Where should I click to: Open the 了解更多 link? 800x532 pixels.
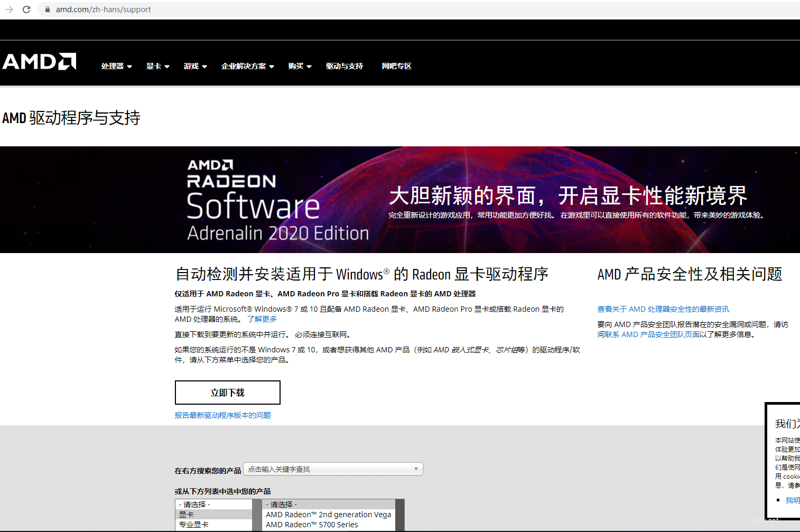click(262, 319)
